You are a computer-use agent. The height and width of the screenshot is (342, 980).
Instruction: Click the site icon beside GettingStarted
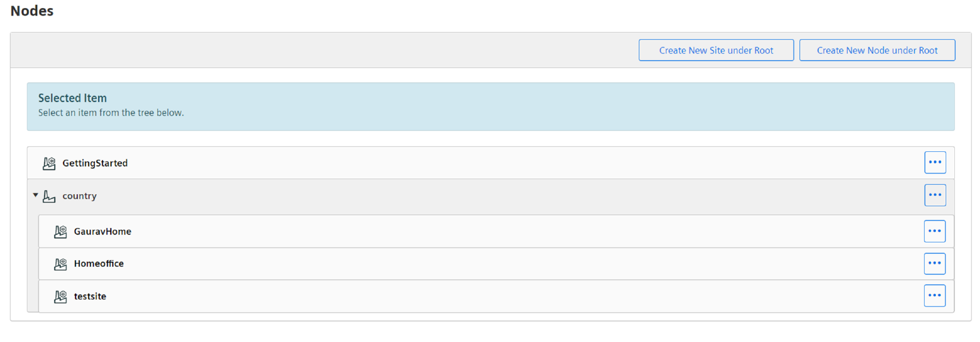pos(49,163)
